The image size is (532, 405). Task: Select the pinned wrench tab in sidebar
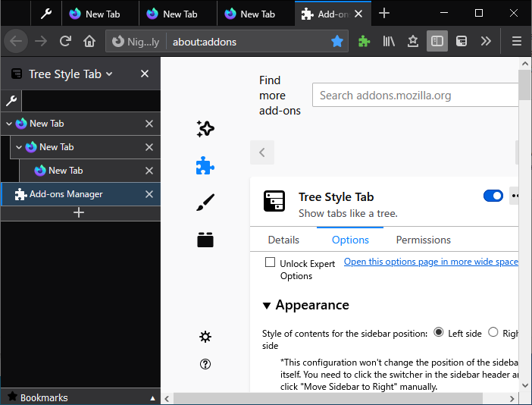(x=11, y=101)
